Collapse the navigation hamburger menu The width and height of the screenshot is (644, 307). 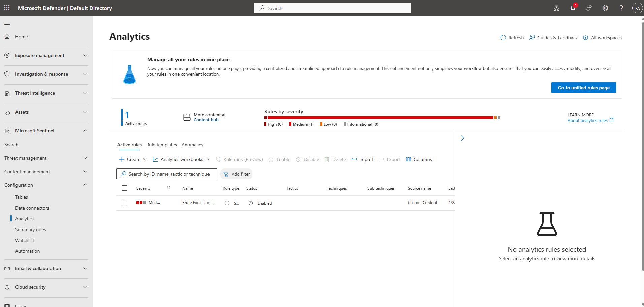(x=7, y=23)
